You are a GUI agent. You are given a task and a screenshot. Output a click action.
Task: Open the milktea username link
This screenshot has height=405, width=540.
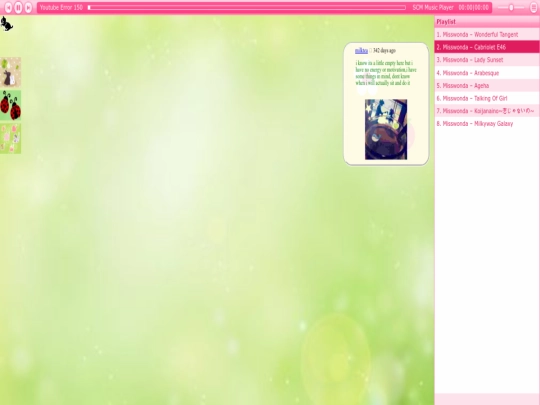tap(361, 51)
